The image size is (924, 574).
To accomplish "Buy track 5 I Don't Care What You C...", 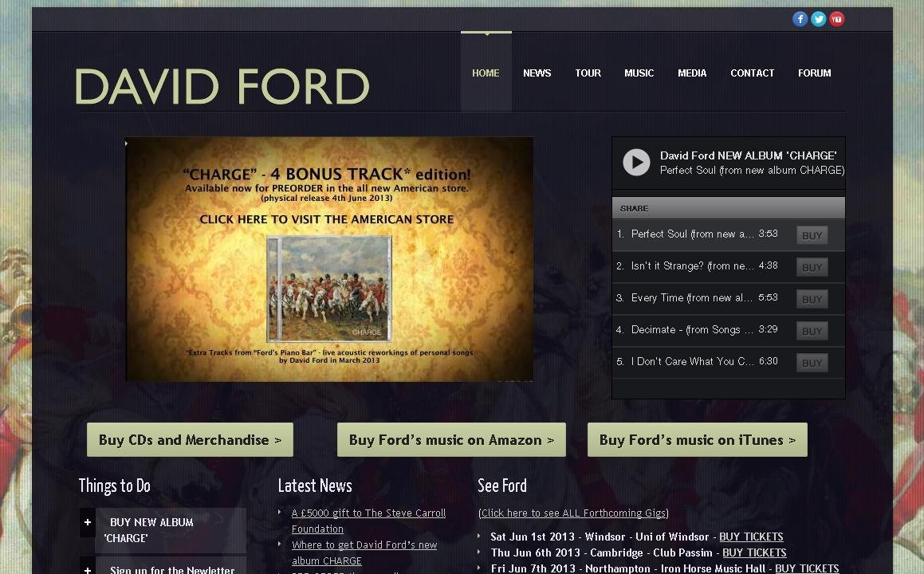I will 812,363.
